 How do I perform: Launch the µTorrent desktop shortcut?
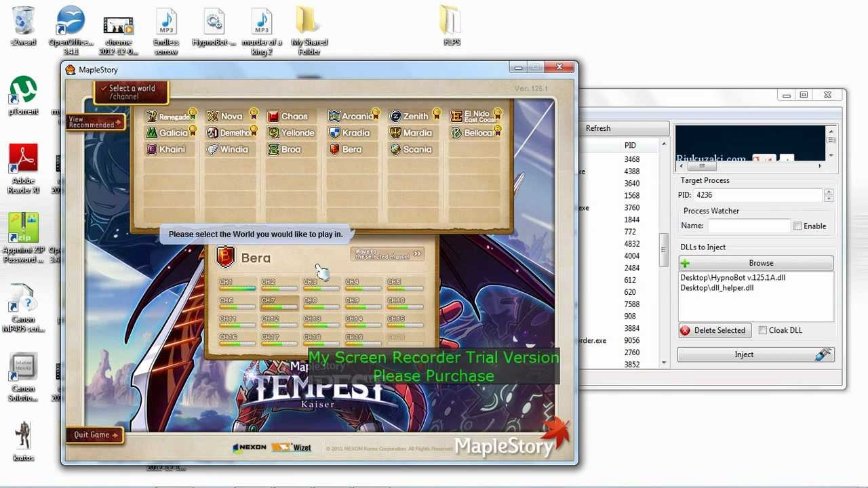23,95
